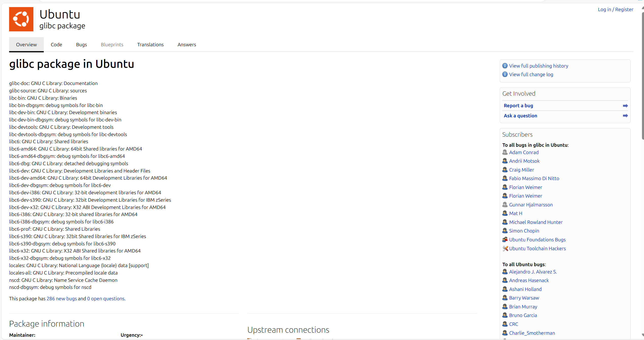Click the Ubuntu logo icon
The height and width of the screenshot is (340, 644).
point(21,19)
